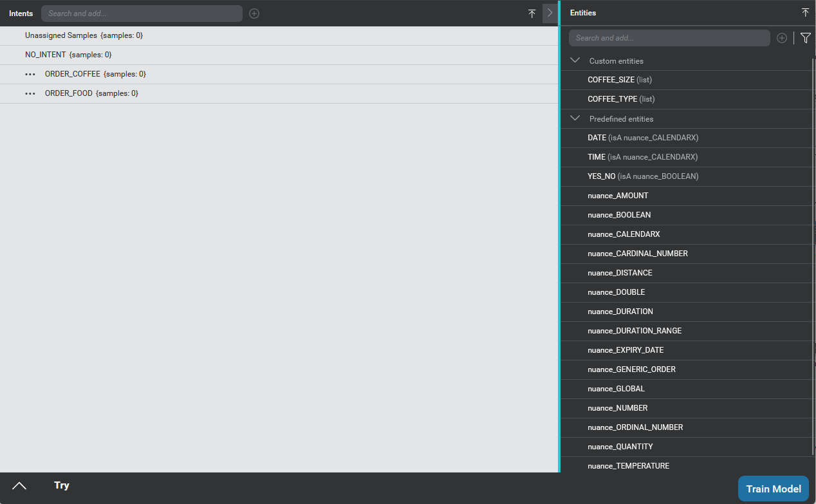Click the scroll-to-top icon in Intents header
The image size is (816, 504).
[x=532, y=14]
